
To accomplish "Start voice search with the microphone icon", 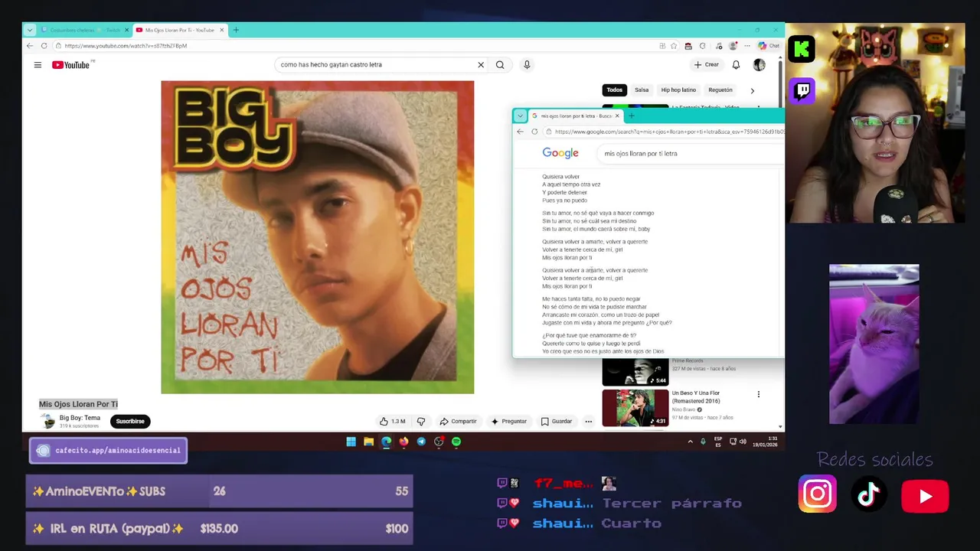I will tap(527, 65).
